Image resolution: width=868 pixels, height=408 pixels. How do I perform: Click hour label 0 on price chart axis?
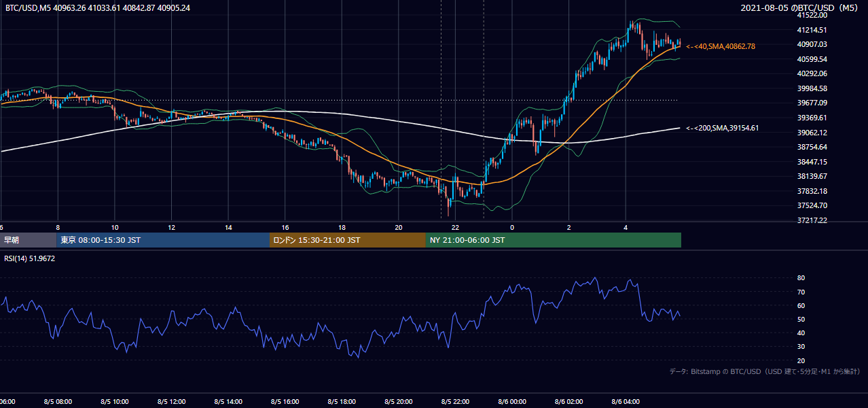512,228
